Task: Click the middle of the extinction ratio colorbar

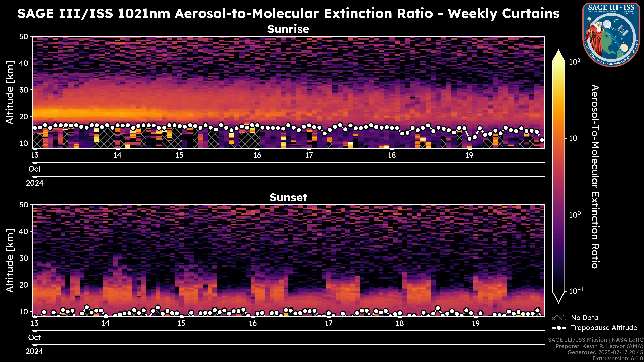Action: pyautogui.click(x=558, y=176)
